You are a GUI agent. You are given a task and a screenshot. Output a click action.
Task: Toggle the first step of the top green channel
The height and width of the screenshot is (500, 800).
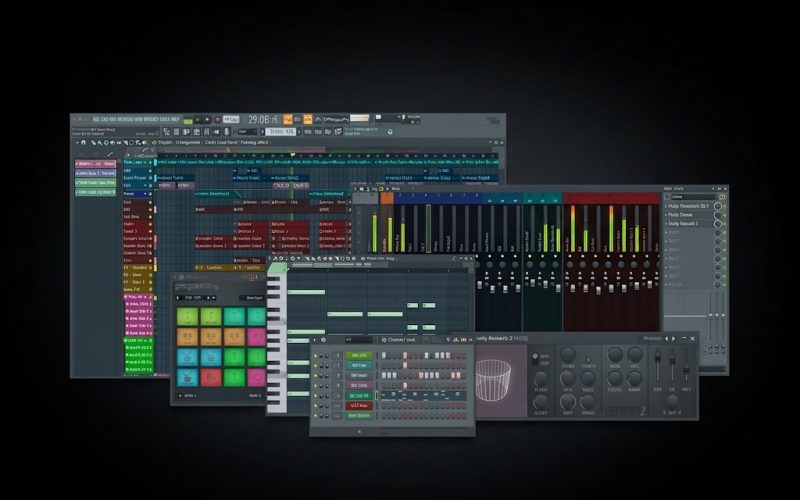pyautogui.click(x=384, y=356)
